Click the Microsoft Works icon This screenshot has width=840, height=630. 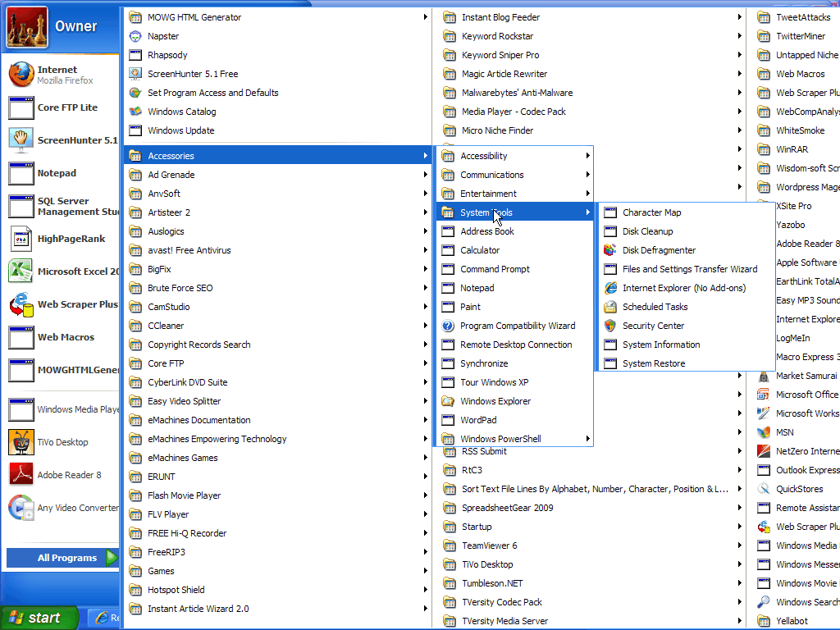click(x=764, y=413)
